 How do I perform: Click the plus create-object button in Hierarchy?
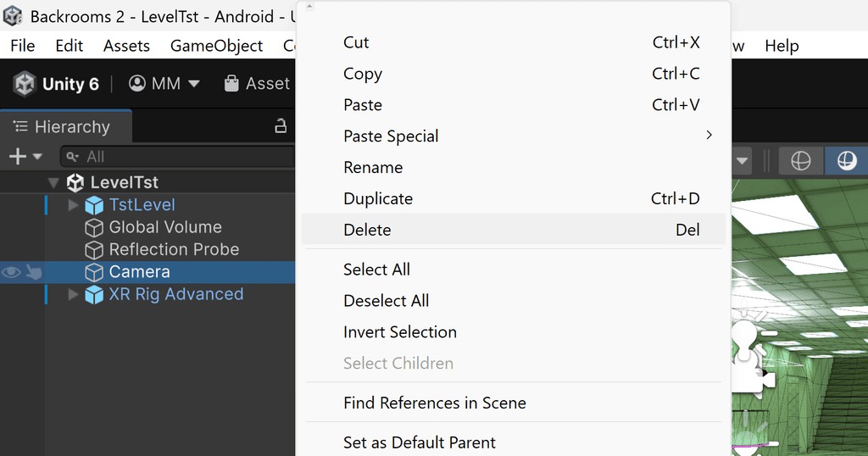click(x=18, y=157)
